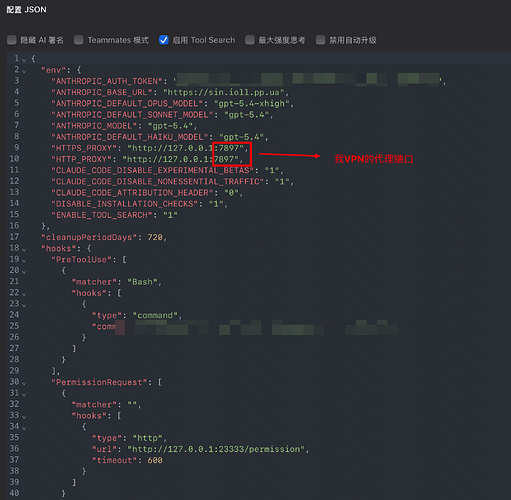Collapse the "env" block fold arrow
Viewport: 511px width, 500px height.
coord(24,71)
